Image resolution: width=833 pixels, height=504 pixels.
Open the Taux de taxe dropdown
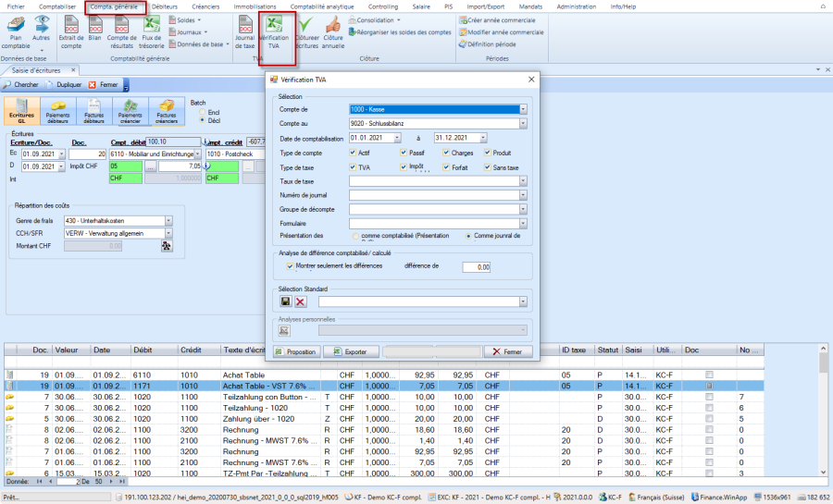coord(523,181)
